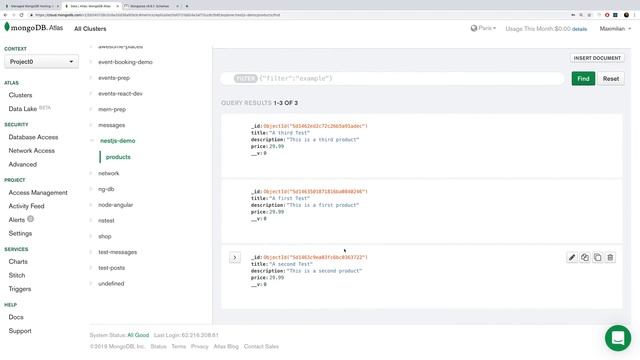Open the Atlas Blog footer link
The height and width of the screenshot is (360, 640).
(226, 347)
